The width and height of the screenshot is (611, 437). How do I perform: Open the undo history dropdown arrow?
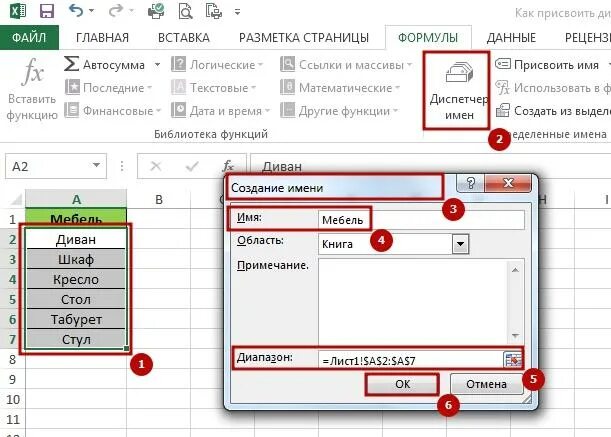click(x=92, y=11)
